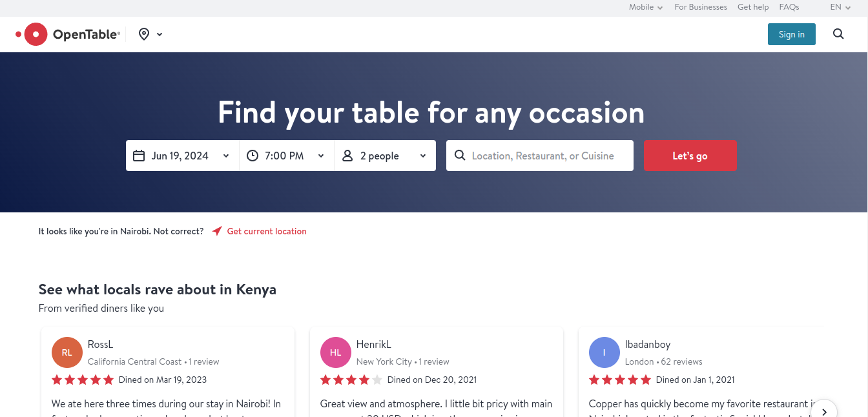Open the EN language selector
Viewport: 868px width, 417px height.
point(840,7)
